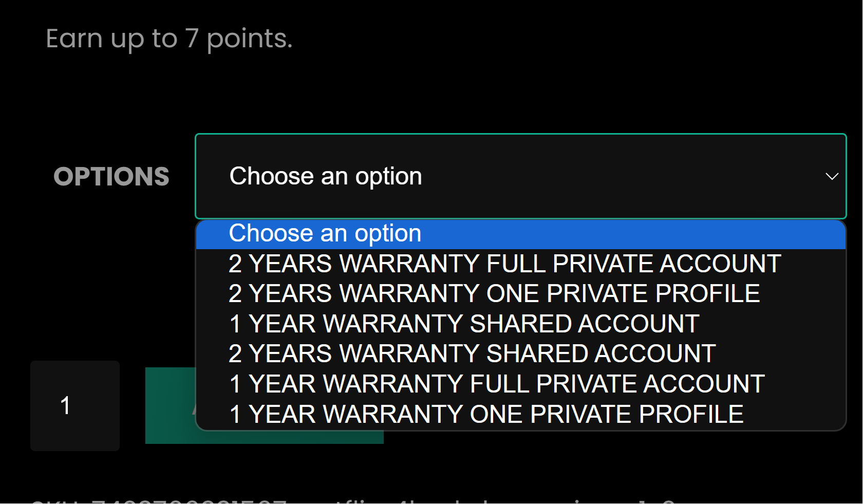Image resolution: width=863 pixels, height=504 pixels.
Task: Choose 2 Years Warranty One Private Profile
Action: (494, 294)
